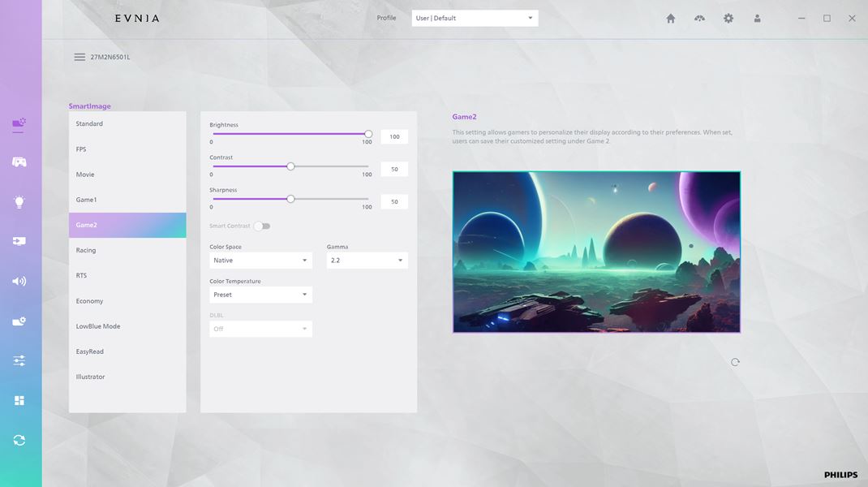The height and width of the screenshot is (487, 868).
Task: Toggle the Smart Contrast switch
Action: [x=262, y=226]
